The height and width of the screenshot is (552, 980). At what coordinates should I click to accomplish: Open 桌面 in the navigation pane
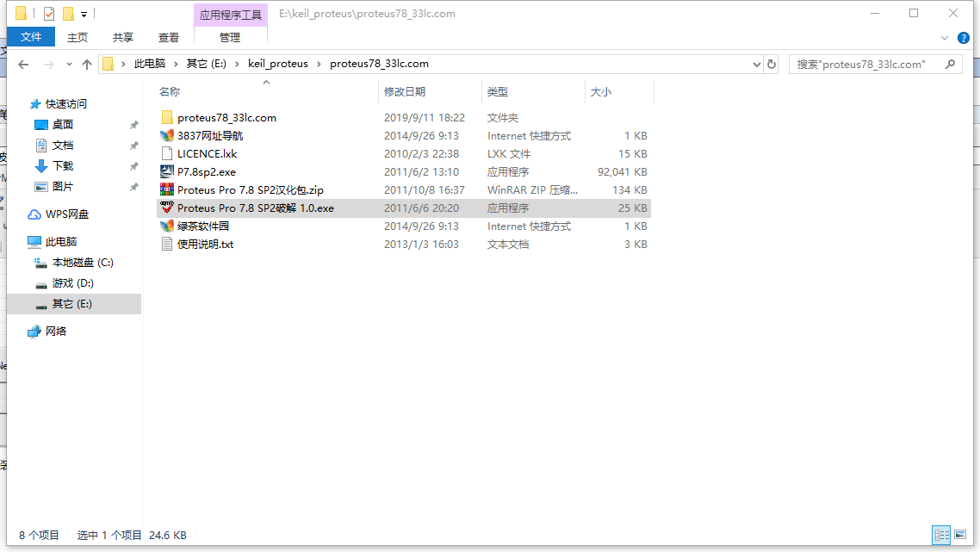pos(63,124)
